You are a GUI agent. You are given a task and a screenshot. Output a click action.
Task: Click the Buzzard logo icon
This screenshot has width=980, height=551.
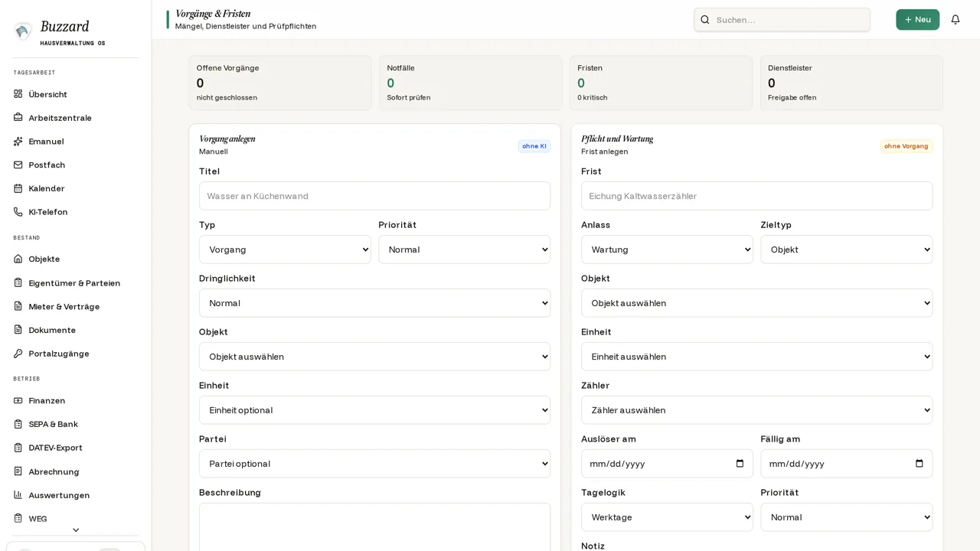23,31
